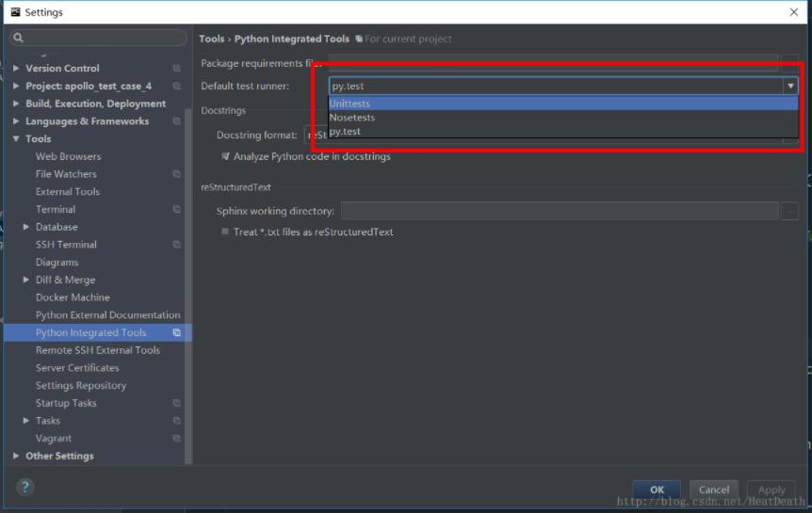
Task: Click the project-scope icon beside Python Integrated Tools
Action: click(x=176, y=332)
